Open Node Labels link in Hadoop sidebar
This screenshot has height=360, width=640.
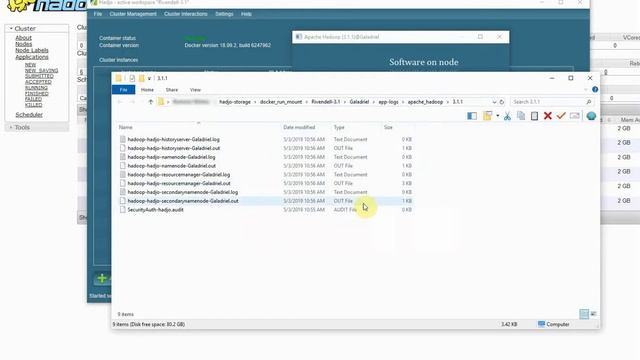[x=32, y=50]
